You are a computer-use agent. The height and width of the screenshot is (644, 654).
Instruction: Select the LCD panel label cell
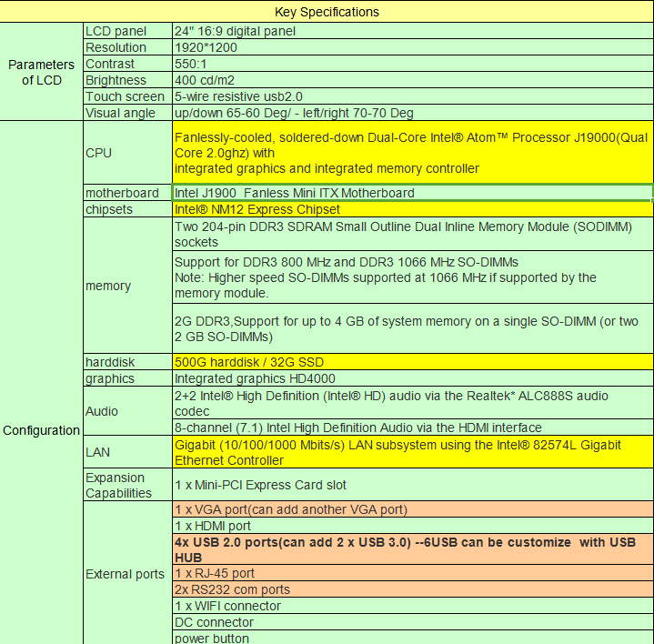coord(127,31)
